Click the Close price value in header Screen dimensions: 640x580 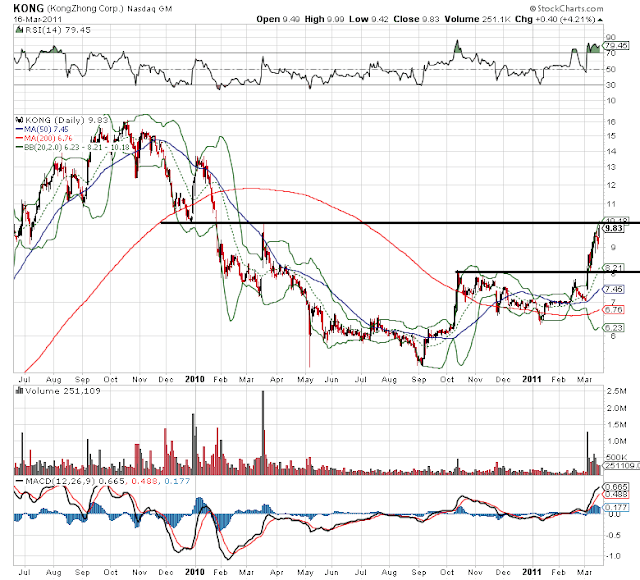[431, 19]
